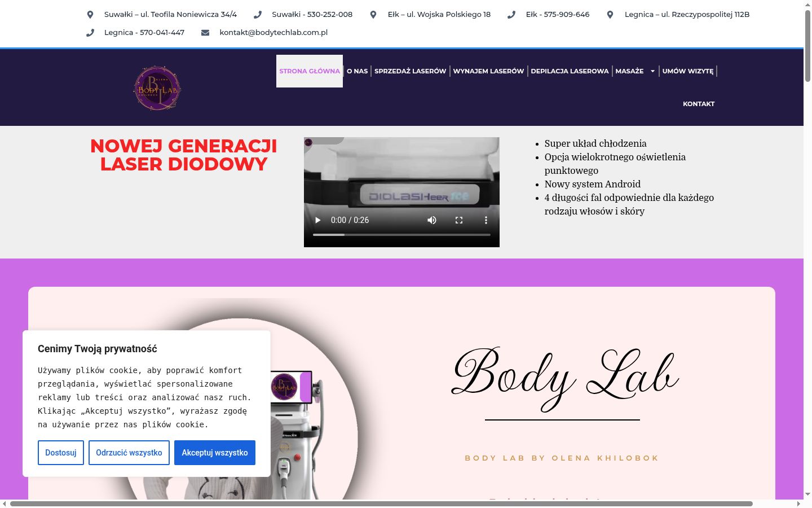Screen dimensions: 812x508
Task: Open Sprzedaż Laserów menu item
Action: [411, 71]
